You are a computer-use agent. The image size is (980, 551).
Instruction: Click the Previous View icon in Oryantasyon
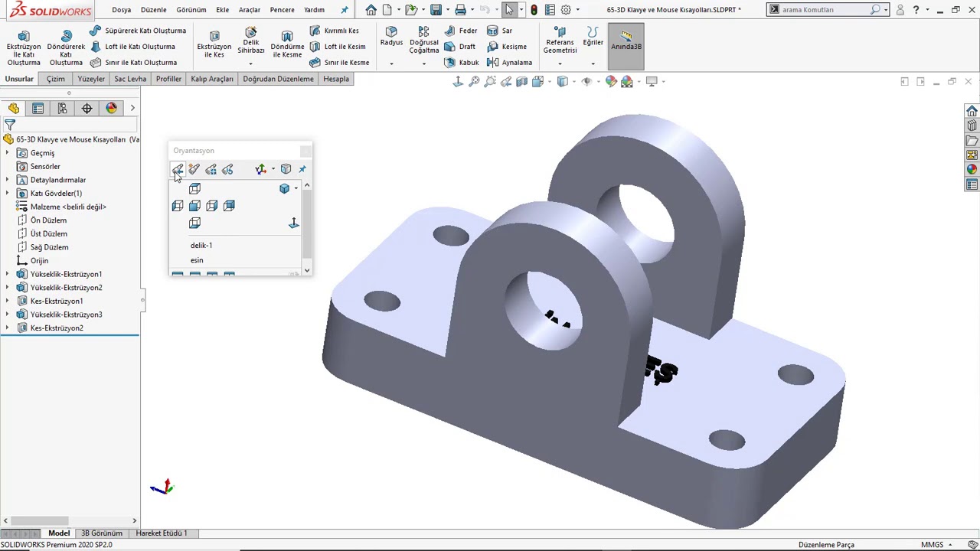[x=178, y=169]
